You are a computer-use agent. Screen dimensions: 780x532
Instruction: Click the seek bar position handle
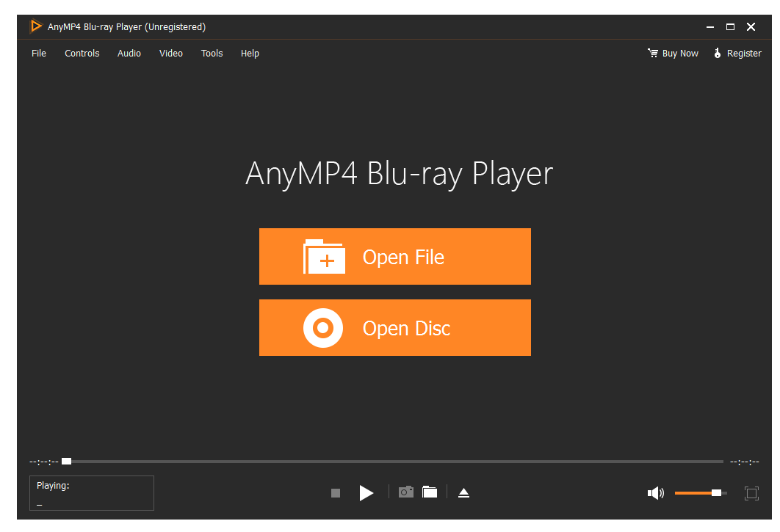click(x=66, y=462)
